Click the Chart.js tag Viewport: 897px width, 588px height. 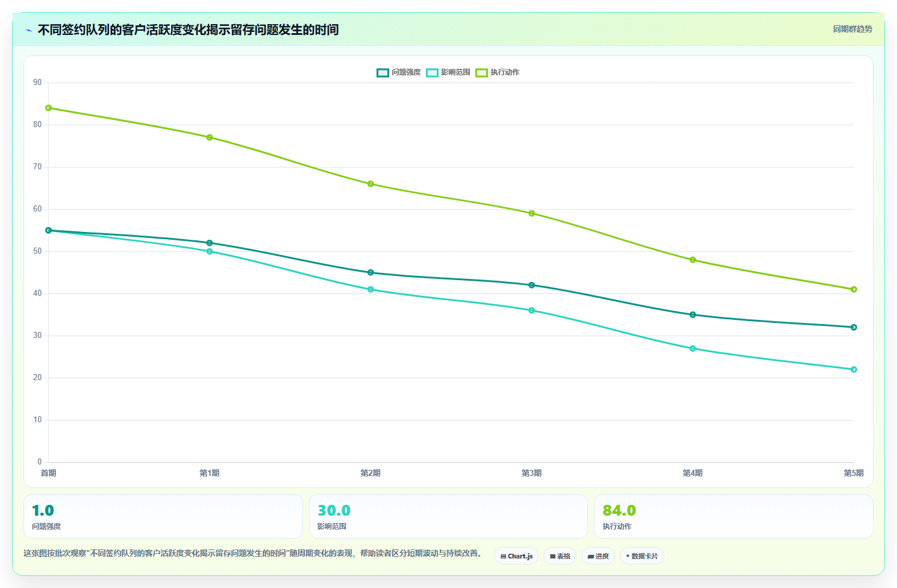click(x=516, y=556)
